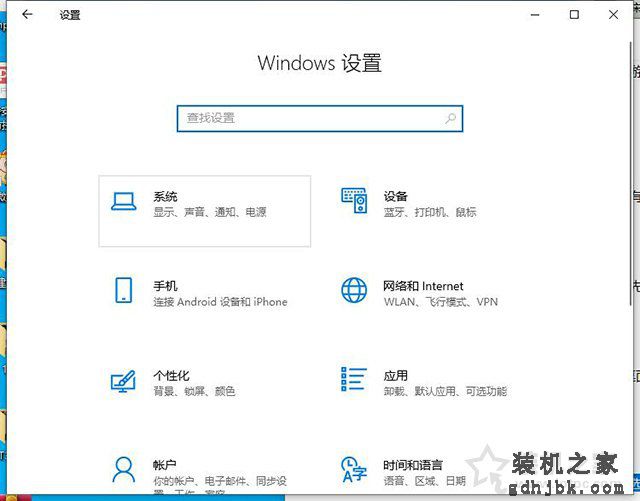Open the 设备 keyboard-speaker icon
640x501 pixels.
pyautogui.click(x=354, y=200)
